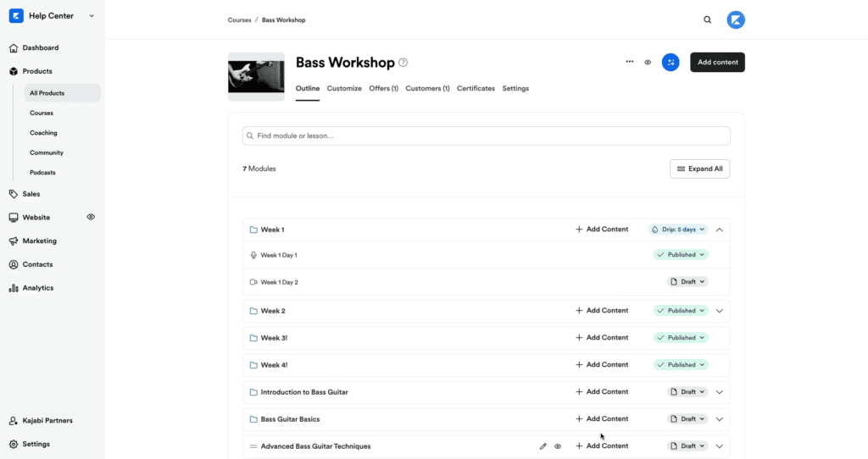Screen dimensions: 868x459
Task: Click the Marketing megaphone icon
Action: pos(14,241)
